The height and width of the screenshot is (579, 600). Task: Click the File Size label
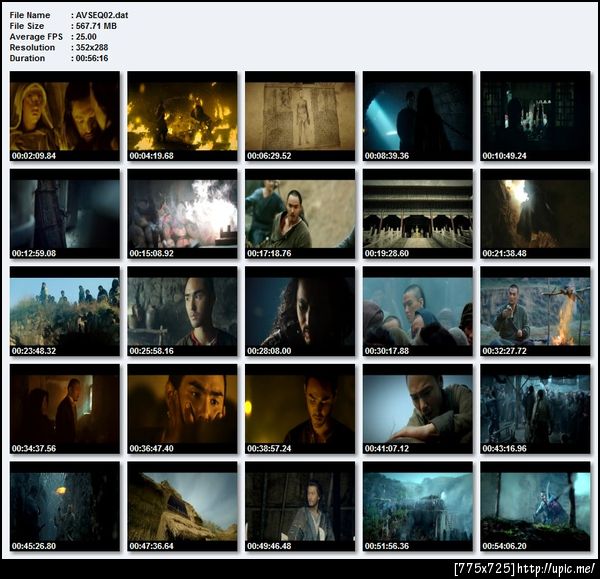coord(27,26)
